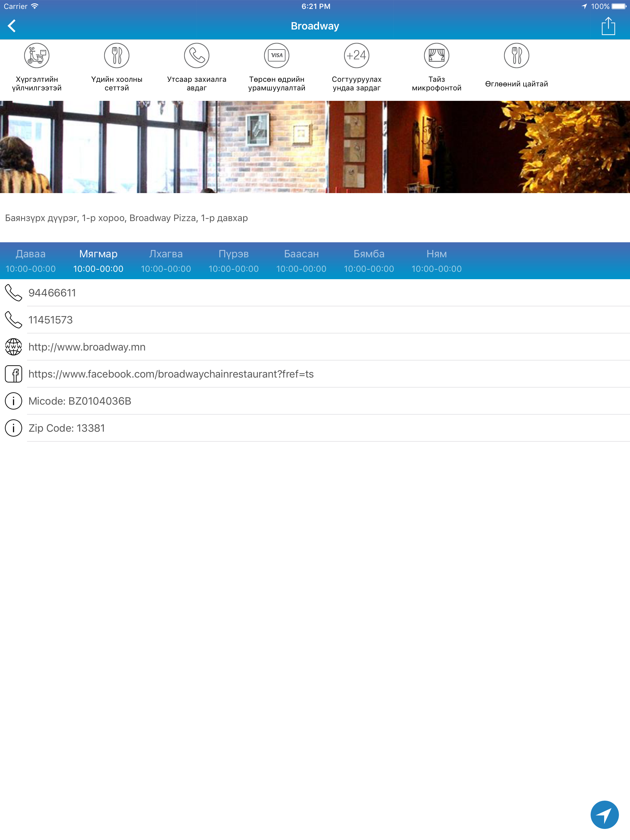Tap Zip Code: 13381 row
Image resolution: width=630 pixels, height=840 pixels.
(x=315, y=428)
